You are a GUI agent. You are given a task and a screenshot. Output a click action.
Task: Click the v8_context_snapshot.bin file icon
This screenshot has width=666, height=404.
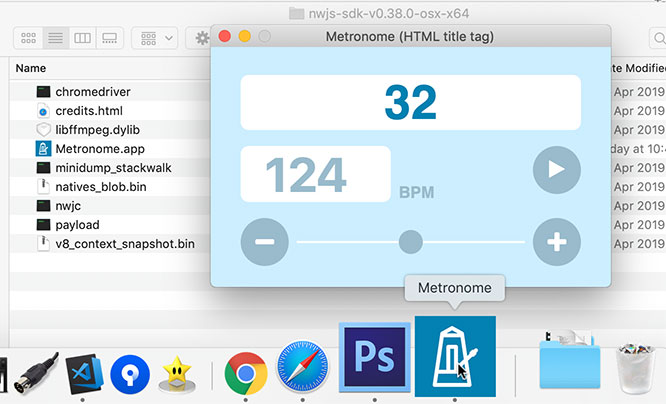43,244
